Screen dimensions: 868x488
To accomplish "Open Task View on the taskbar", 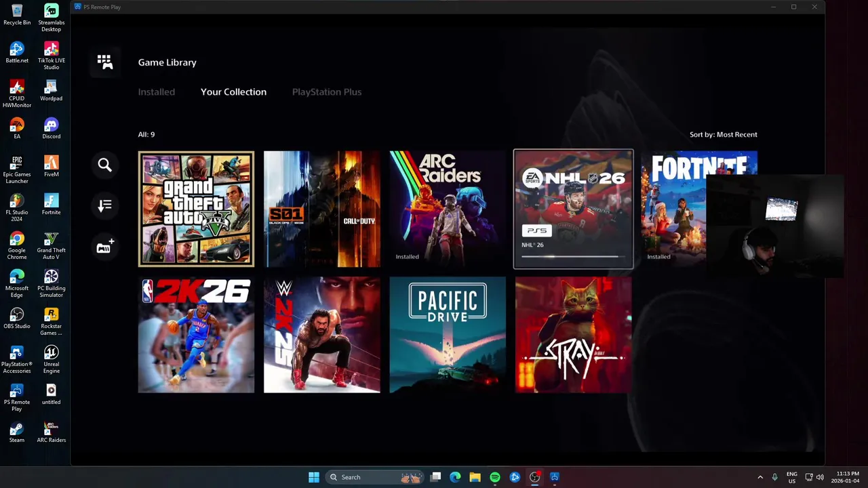I will 436,477.
